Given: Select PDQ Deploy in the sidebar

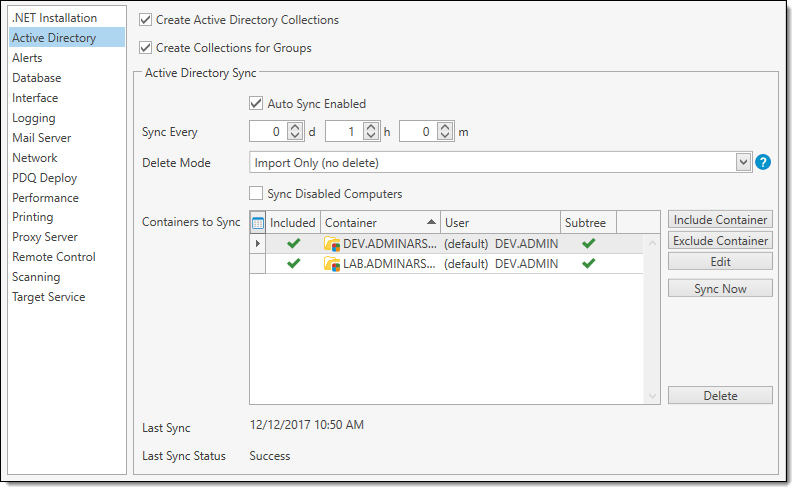Looking at the screenshot, I should pos(44,178).
